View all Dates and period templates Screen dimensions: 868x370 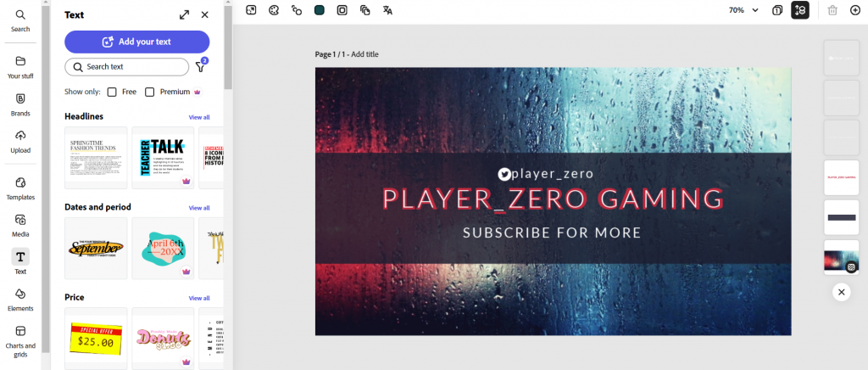coord(199,208)
